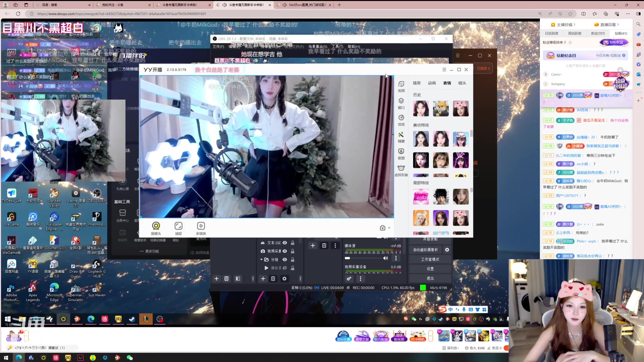Click the snapshot camera icon below YY preview

pyautogui.click(x=382, y=228)
